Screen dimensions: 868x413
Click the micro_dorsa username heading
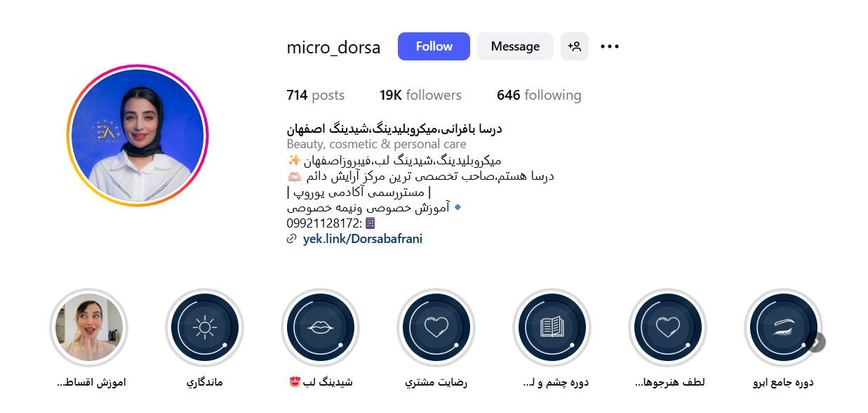(x=333, y=48)
